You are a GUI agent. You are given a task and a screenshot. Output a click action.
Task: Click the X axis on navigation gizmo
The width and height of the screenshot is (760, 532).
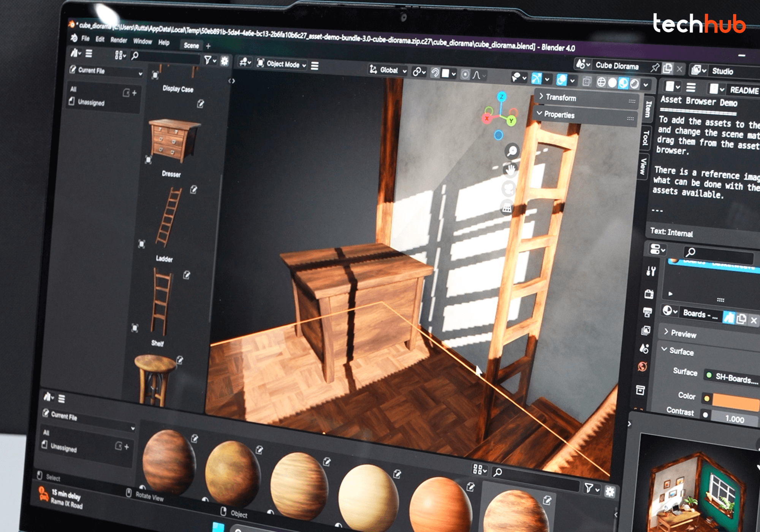[487, 119]
